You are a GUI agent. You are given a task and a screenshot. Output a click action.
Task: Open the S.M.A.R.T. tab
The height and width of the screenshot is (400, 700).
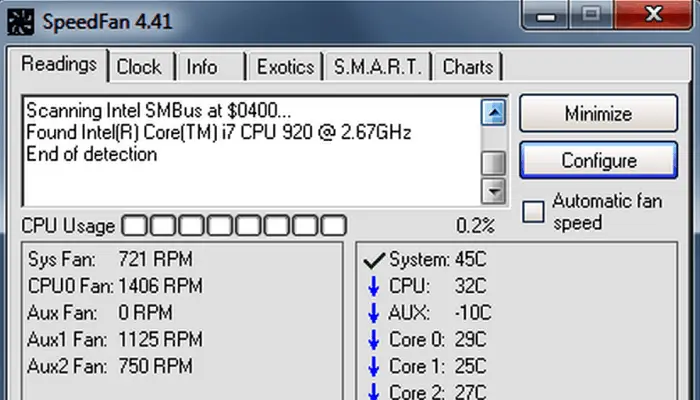pos(378,67)
